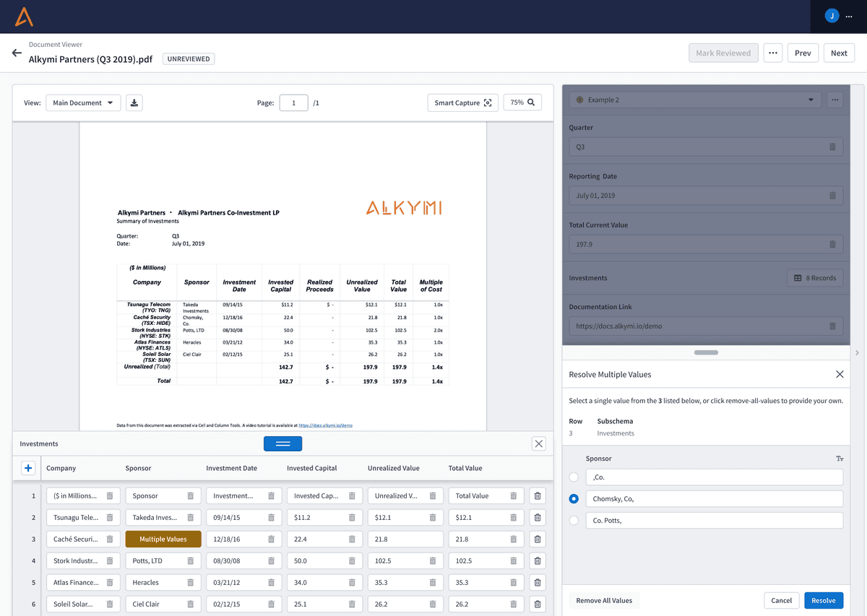Choose the 'Co. Potts,' radio option
Viewport: 867px width, 616px height.
(574, 521)
